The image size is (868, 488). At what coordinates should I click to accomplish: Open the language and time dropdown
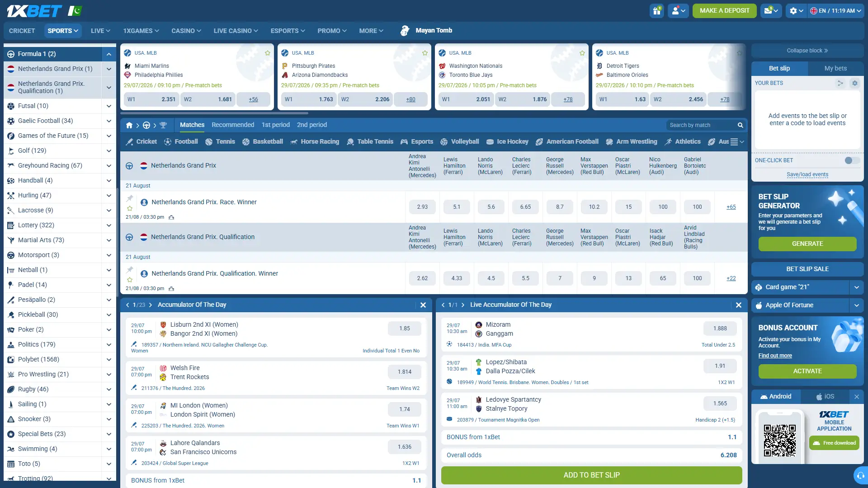click(x=835, y=10)
